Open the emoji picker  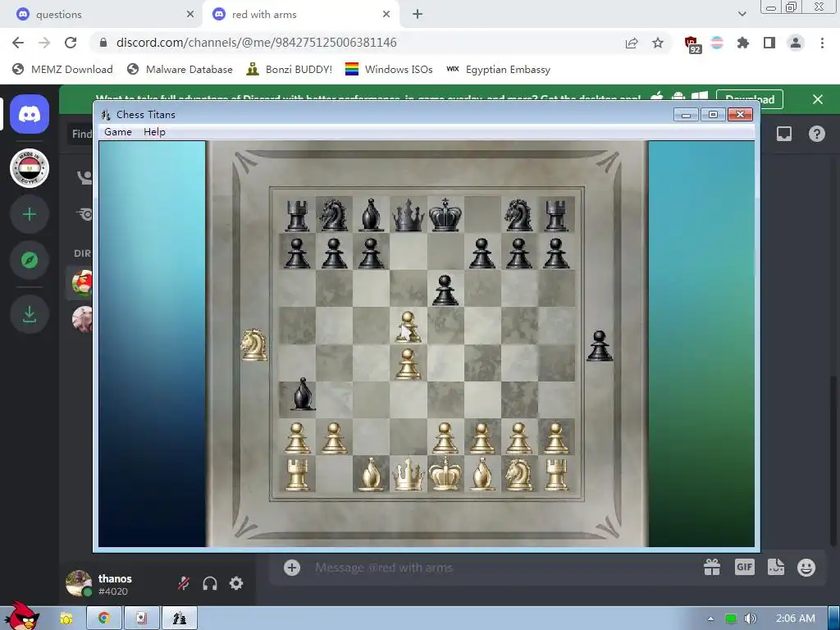pyautogui.click(x=806, y=568)
